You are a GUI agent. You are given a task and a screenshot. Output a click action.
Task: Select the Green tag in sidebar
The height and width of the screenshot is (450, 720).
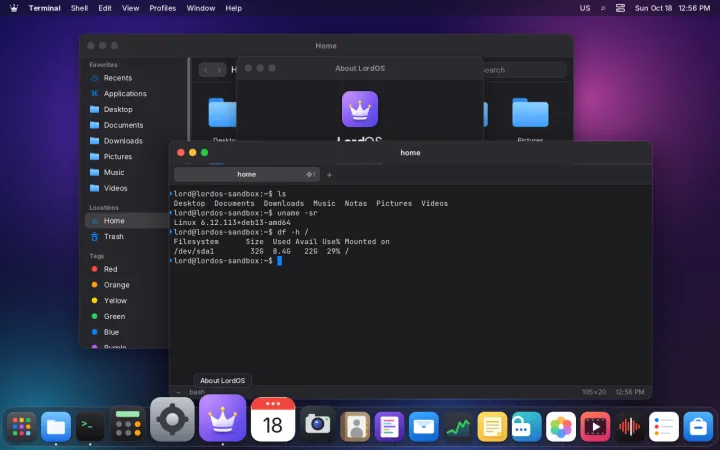click(114, 316)
